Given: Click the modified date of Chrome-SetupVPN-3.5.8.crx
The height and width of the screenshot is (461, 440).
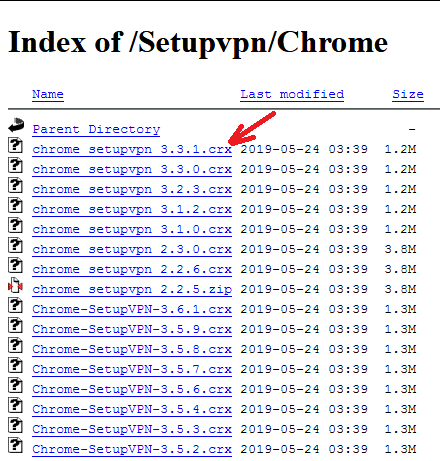Looking at the screenshot, I should tap(304, 349).
